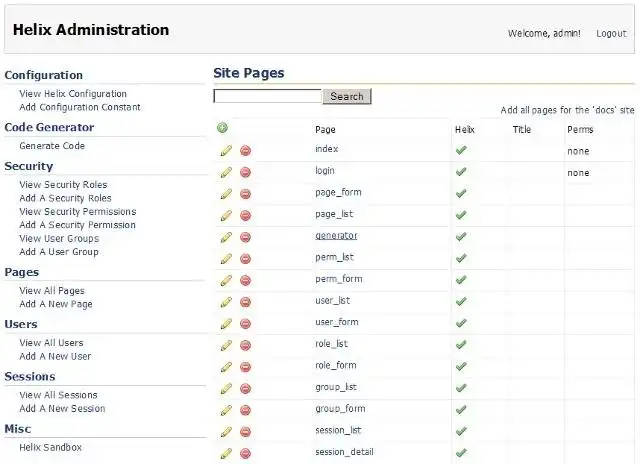Image resolution: width=640 pixels, height=464 pixels.
Task: Toggle Helix checkmark for generator page
Action: click(461, 237)
